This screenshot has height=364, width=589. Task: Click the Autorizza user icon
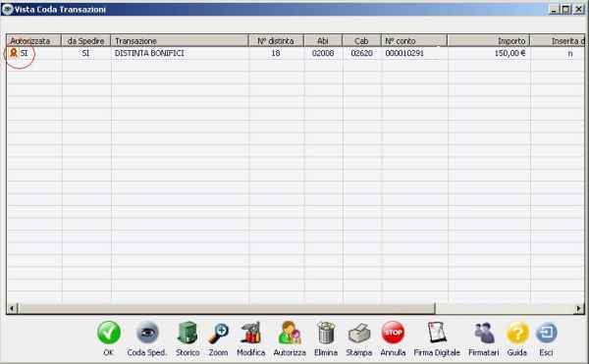[x=290, y=333]
